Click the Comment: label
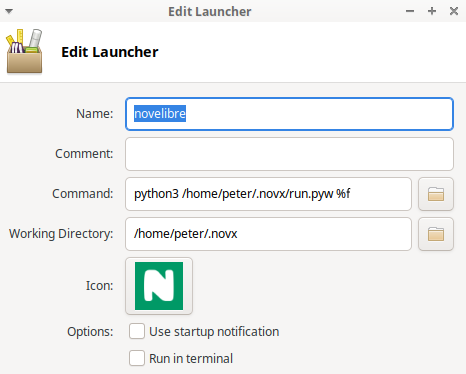 point(84,154)
